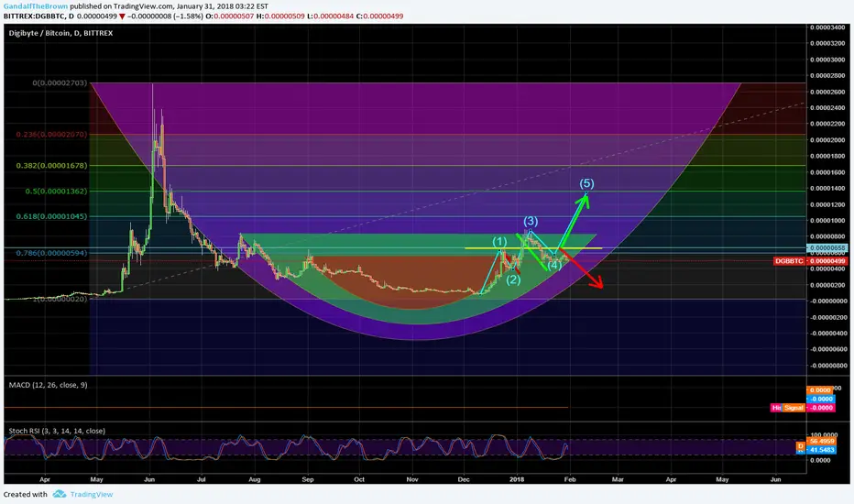Select Elliott wave label (2)
Viewport: 854px width, 504px height.
(x=513, y=280)
